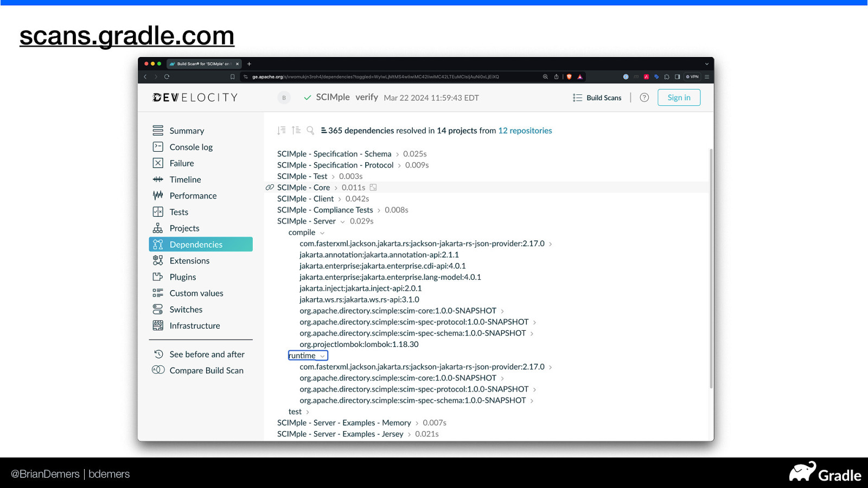Image resolution: width=868 pixels, height=488 pixels.
Task: Click the Develocity logo
Action: 195,98
